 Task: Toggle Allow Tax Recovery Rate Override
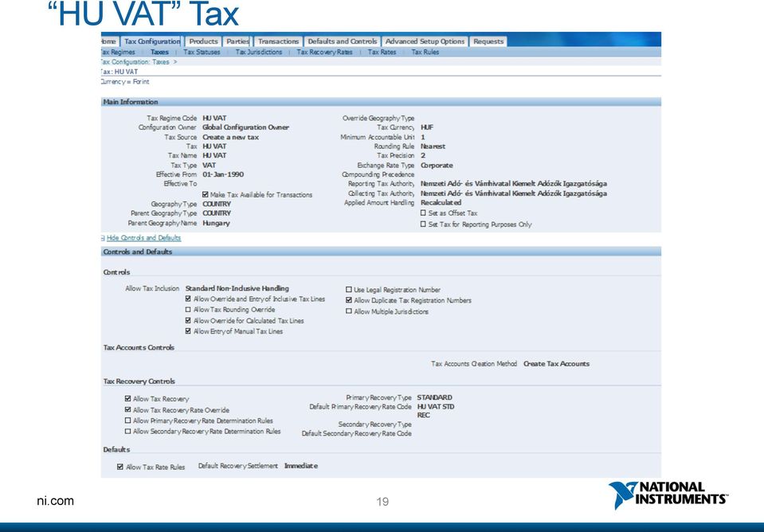(x=127, y=409)
